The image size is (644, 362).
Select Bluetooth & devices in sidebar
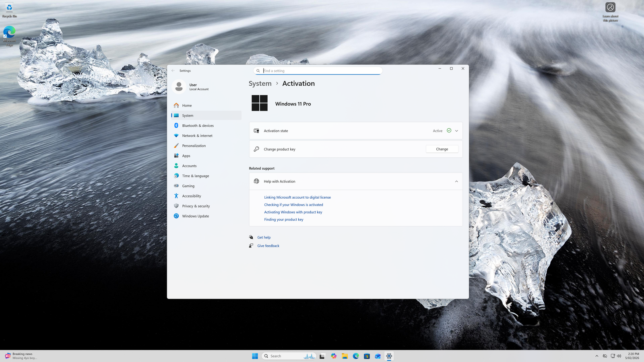[x=198, y=126]
